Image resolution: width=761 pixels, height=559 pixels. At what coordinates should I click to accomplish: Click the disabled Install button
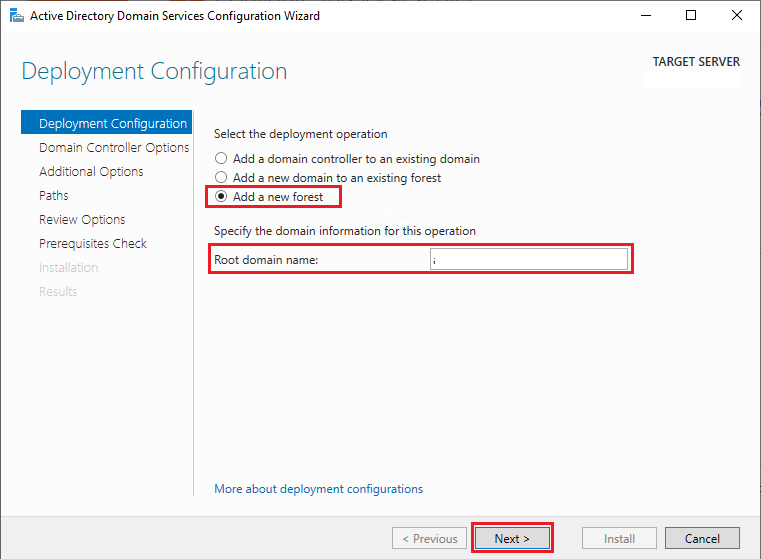coord(619,538)
